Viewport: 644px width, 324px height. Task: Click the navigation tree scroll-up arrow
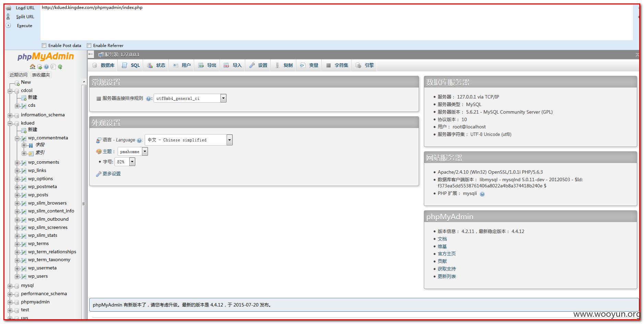pyautogui.click(x=84, y=82)
